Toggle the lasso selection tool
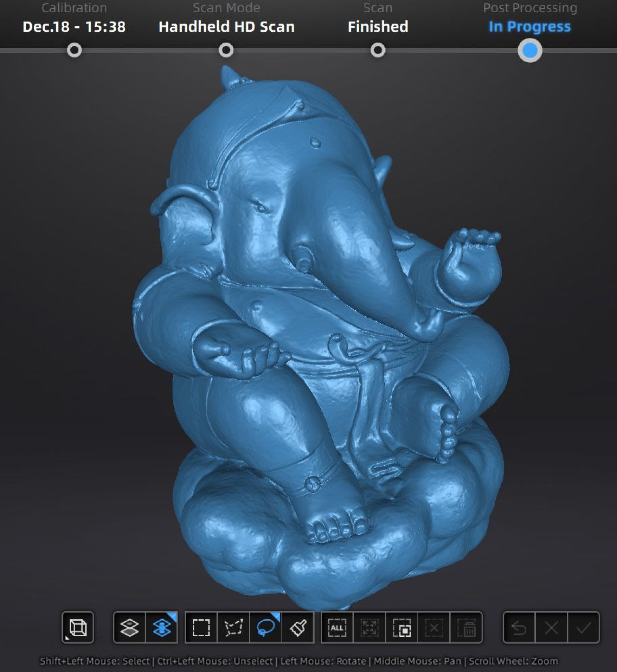This screenshot has width=617, height=672. tap(266, 627)
